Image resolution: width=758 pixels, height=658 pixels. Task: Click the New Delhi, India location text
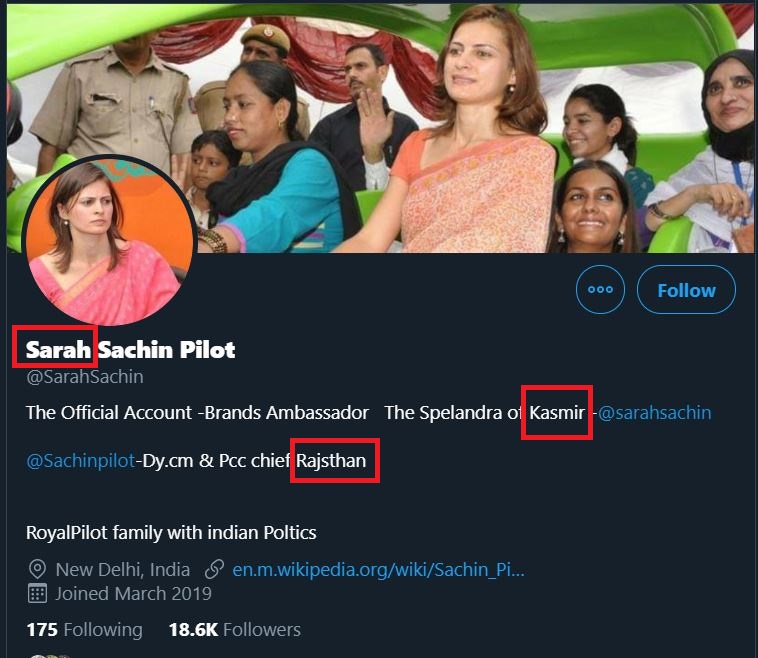click(x=122, y=570)
